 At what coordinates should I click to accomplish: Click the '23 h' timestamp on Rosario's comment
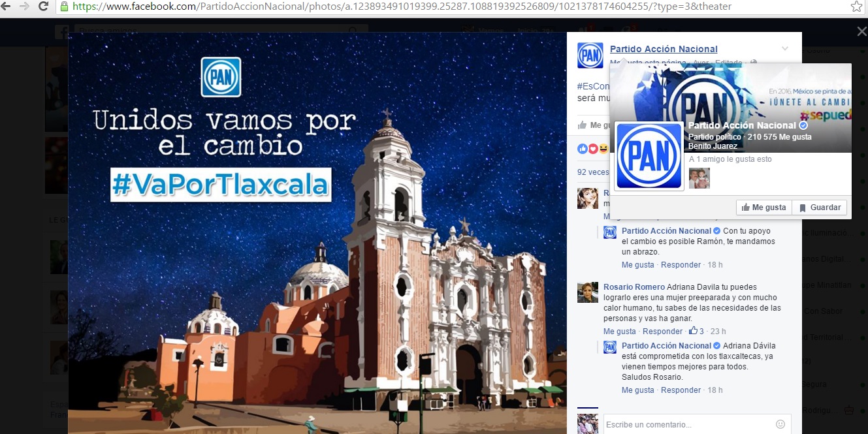pos(718,332)
